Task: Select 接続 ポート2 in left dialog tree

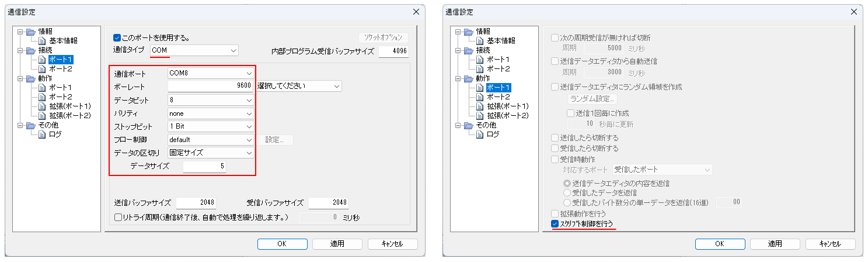Action: [61, 69]
